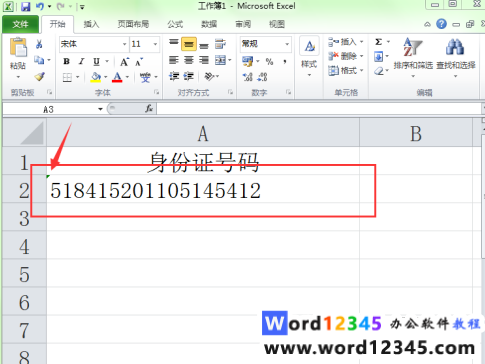
Task: Switch to the 审阅 tab
Action: click(243, 24)
